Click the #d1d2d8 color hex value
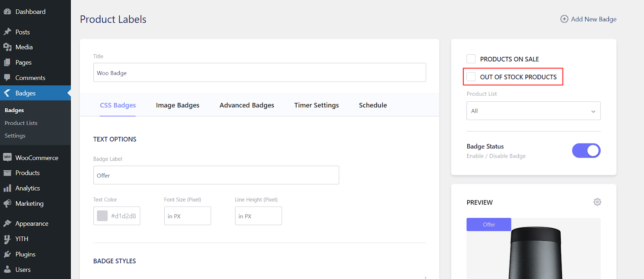The width and height of the screenshot is (644, 279). (124, 216)
